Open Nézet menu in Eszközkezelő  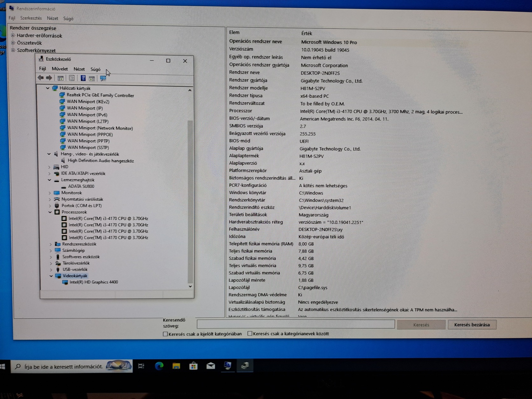pos(79,69)
